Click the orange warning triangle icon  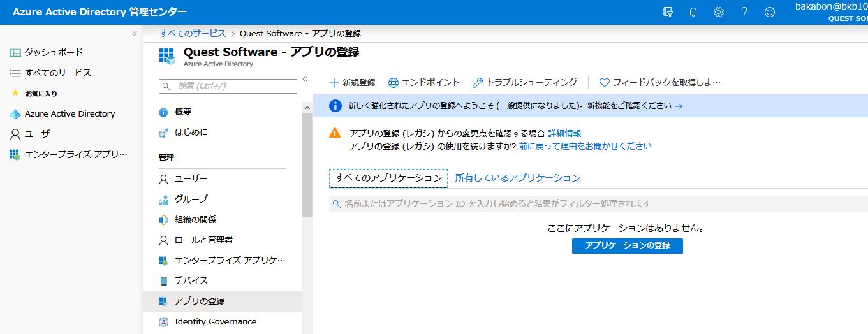click(x=335, y=133)
